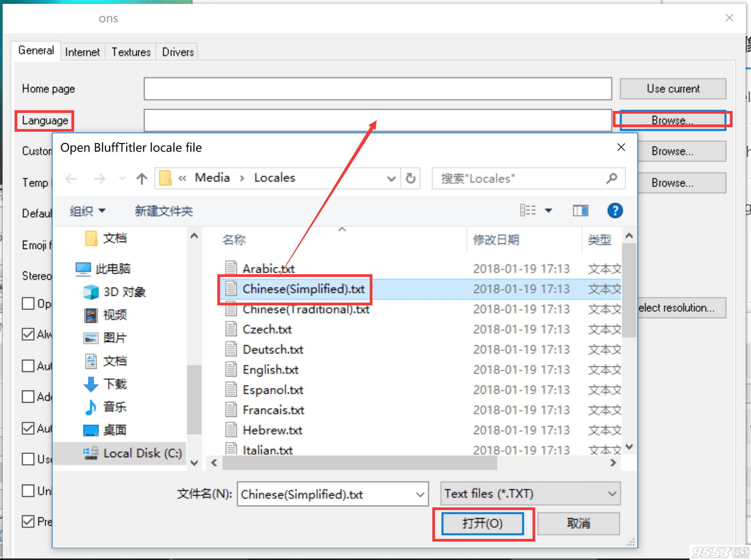Close the Open BluffTitler locale file dialog

(621, 147)
